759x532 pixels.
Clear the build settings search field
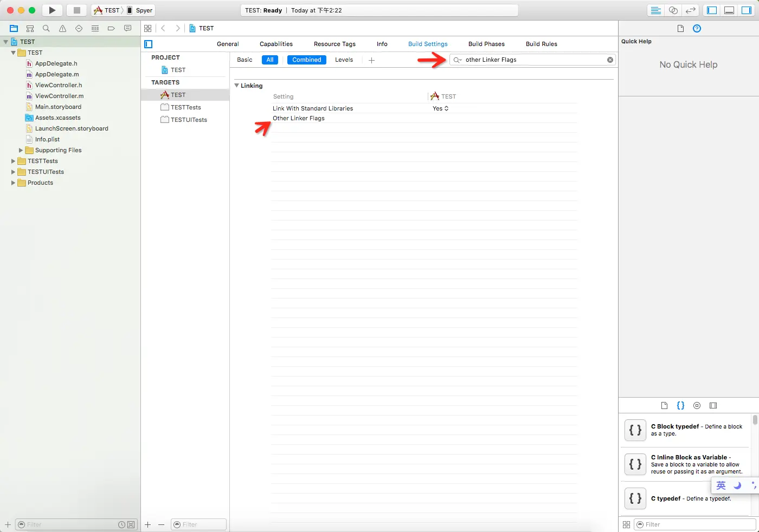610,60
